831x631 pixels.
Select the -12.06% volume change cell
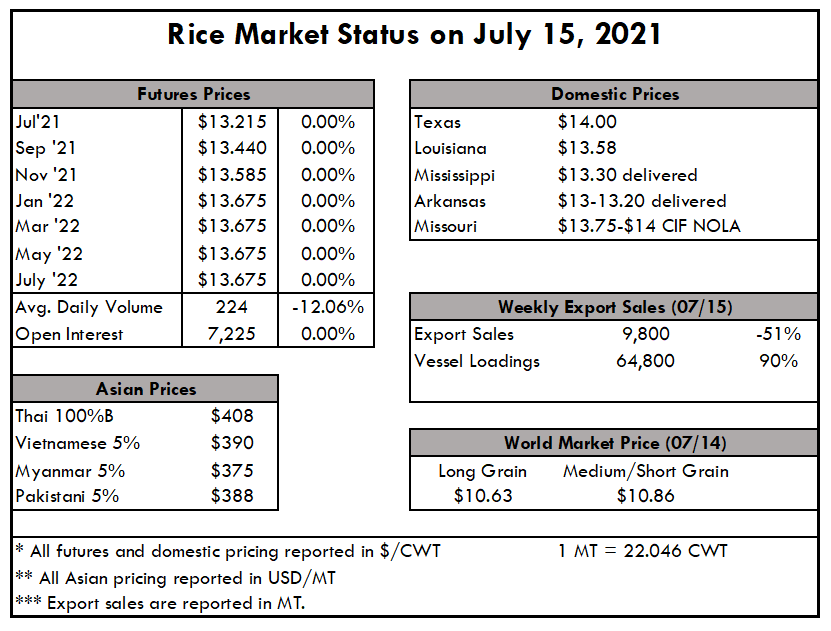tap(328, 307)
